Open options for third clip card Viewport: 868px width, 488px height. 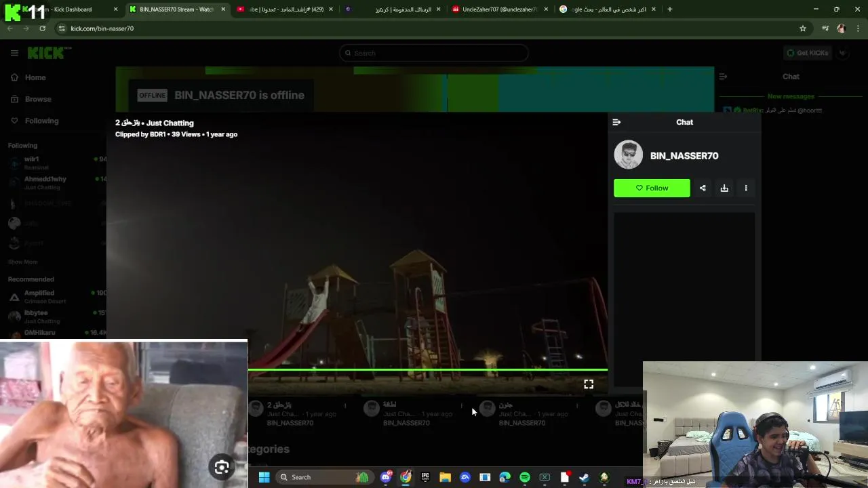tap(577, 406)
